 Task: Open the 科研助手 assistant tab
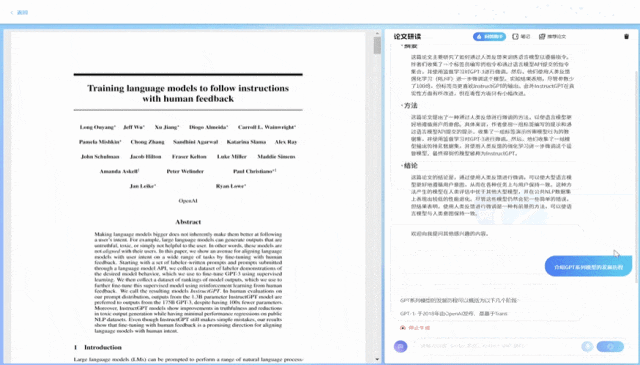coord(489,37)
